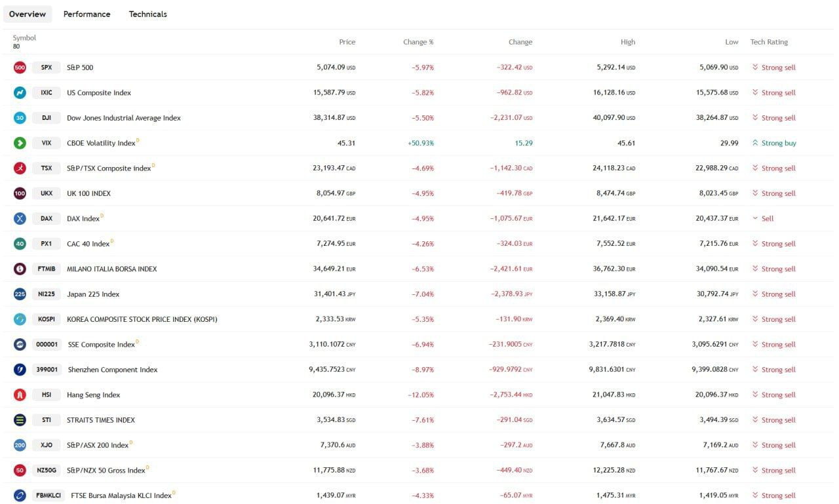Open the Technicals tab
Image resolution: width=839 pixels, height=504 pixels.
(x=147, y=14)
